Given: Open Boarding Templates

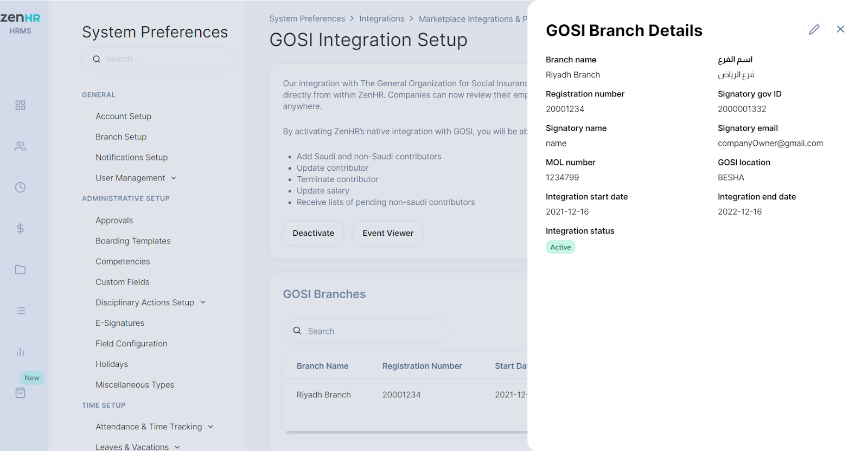Looking at the screenshot, I should click(x=133, y=241).
